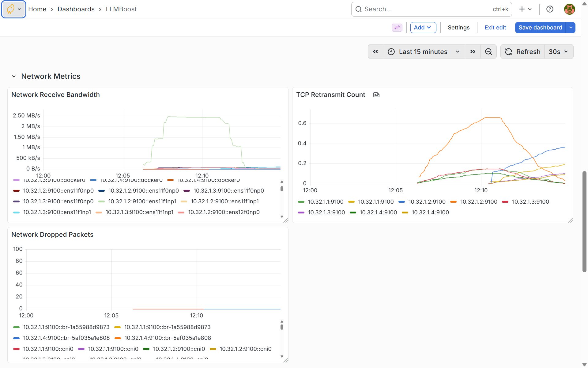The height and width of the screenshot is (368, 588).
Task: Select Home in the breadcrumb trail
Action: [37, 9]
